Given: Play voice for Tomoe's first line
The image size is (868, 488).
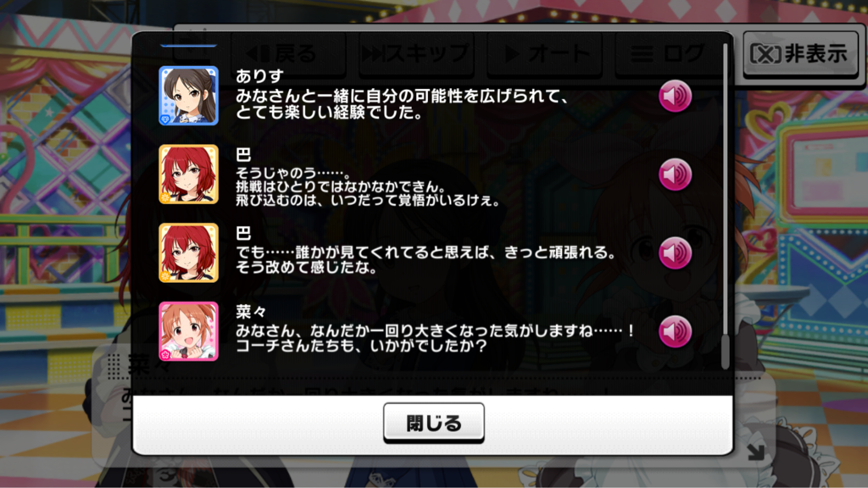Looking at the screenshot, I should pyautogui.click(x=675, y=175).
